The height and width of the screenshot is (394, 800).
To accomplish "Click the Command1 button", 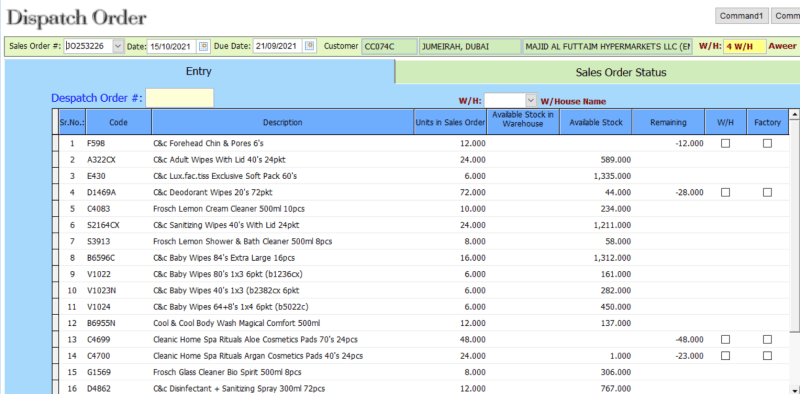I will [x=741, y=16].
